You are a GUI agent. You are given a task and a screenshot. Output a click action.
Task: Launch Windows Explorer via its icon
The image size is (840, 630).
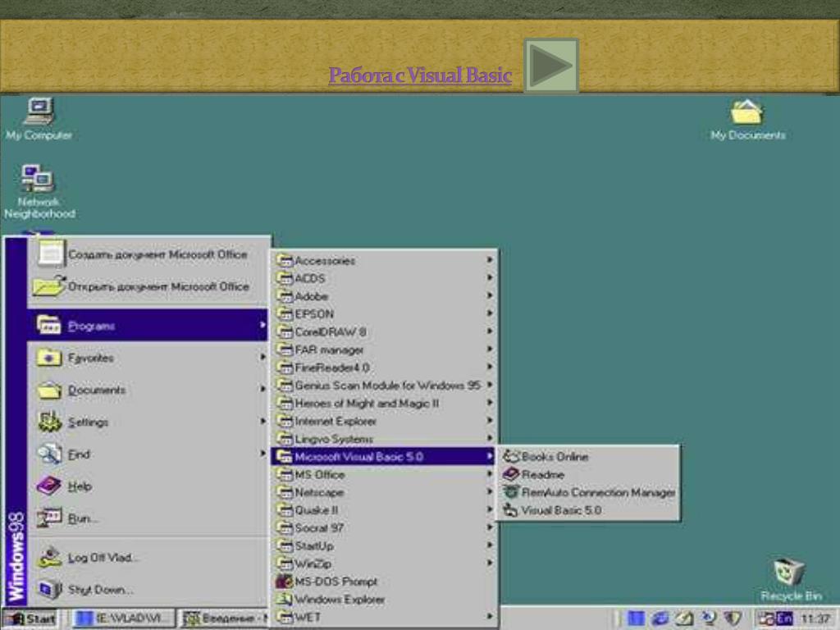coord(284,599)
